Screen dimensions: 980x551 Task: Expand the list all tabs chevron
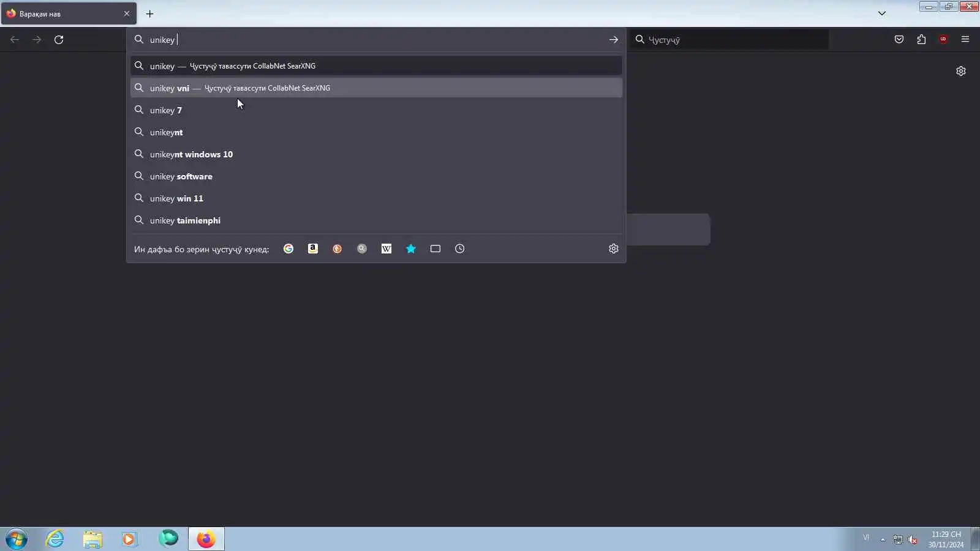882,13
